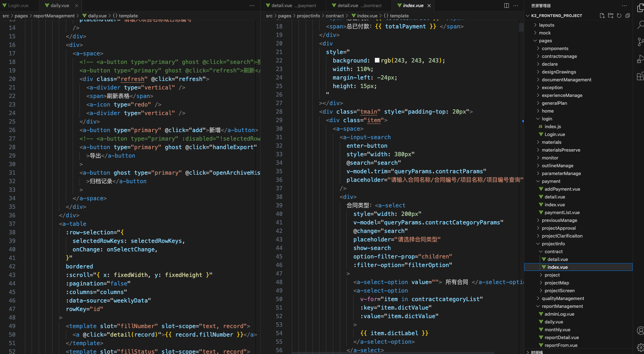Screen dimensions: 644x354
Task: Click the white rgb(243, 243, 243) color swatch
Action: 377,60
